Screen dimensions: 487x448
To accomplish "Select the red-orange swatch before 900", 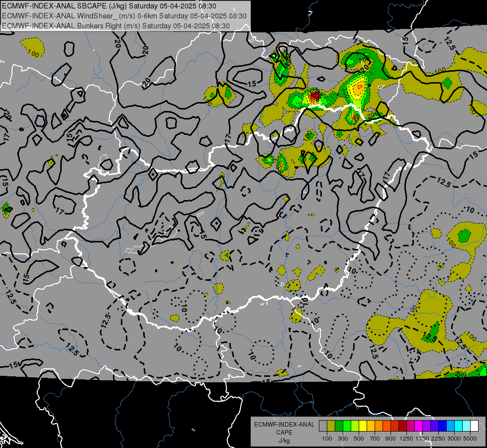I will [x=387, y=426].
